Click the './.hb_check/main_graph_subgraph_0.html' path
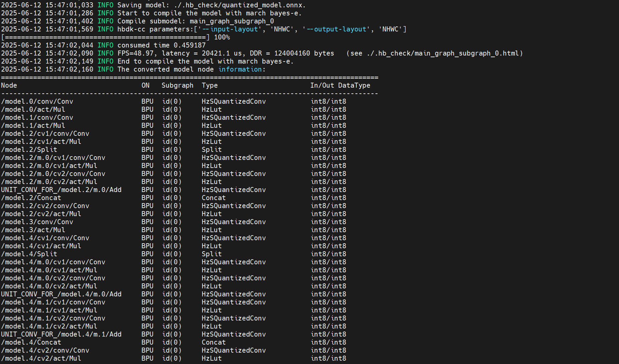Screen dimensions: 619x364 pyautogui.click(x=443, y=53)
